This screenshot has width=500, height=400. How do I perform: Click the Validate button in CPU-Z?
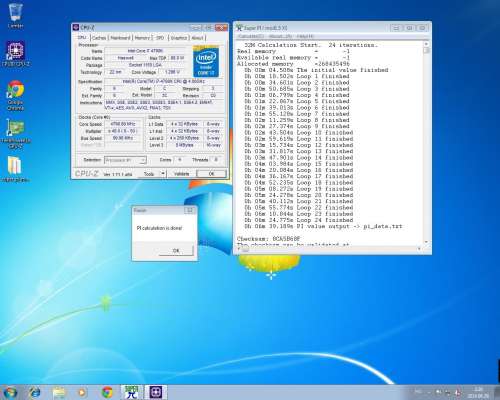coord(181,174)
